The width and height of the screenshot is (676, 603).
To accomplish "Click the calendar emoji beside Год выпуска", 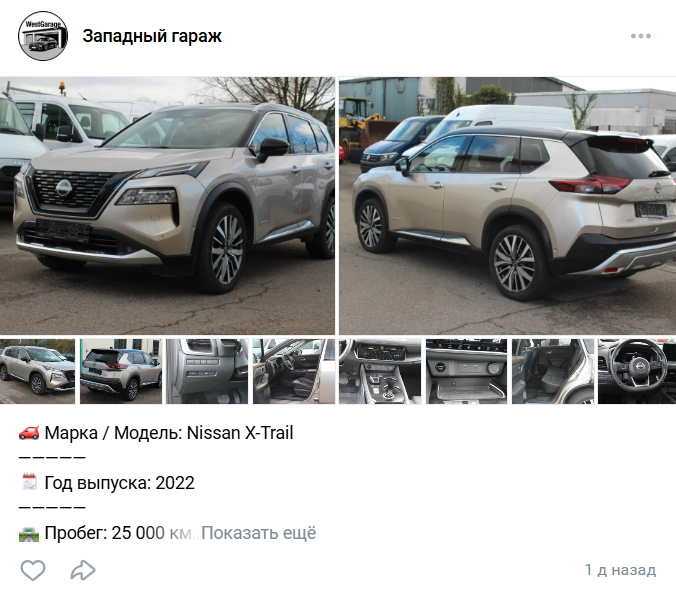I will coord(29,482).
